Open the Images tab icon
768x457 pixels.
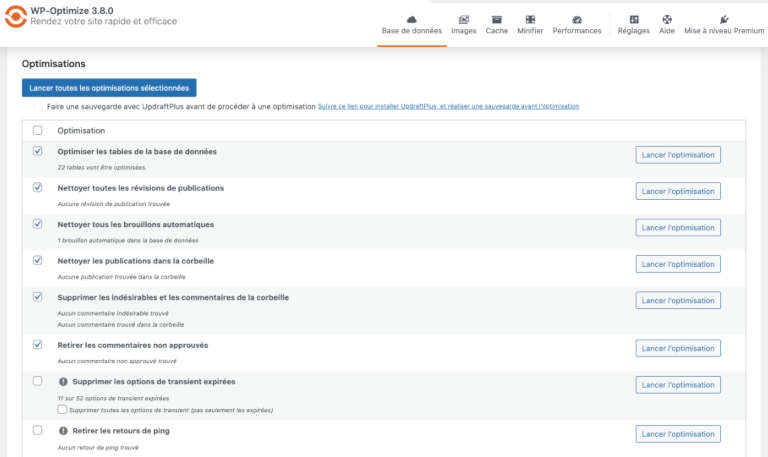click(463, 19)
